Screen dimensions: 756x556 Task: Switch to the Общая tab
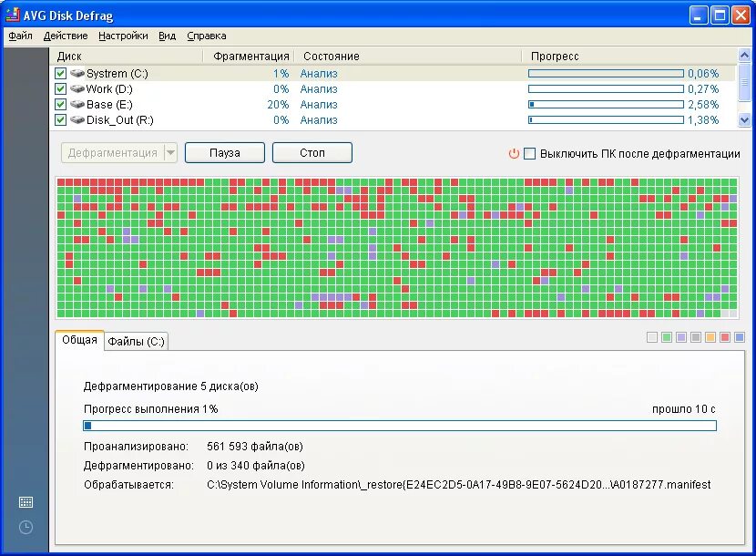click(x=79, y=340)
